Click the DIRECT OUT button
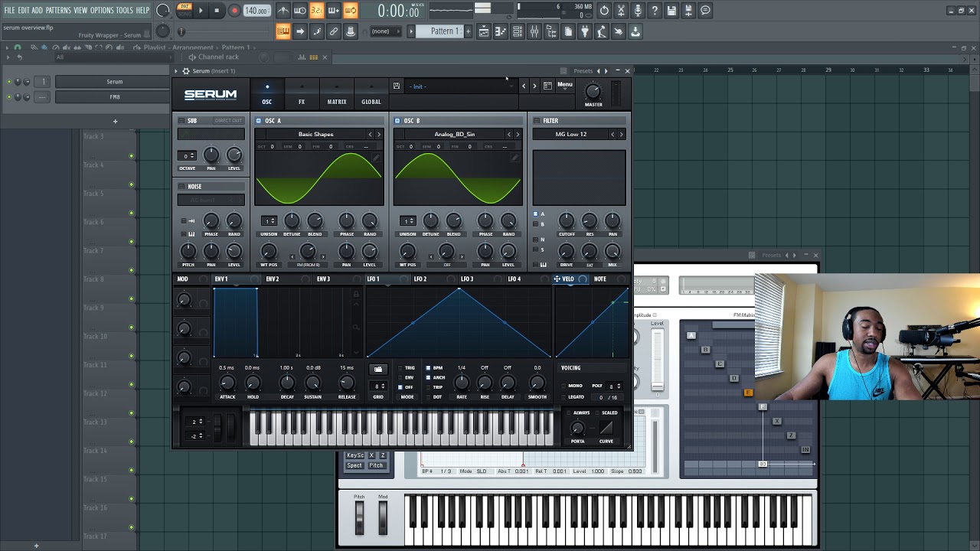Image resolution: width=980 pixels, height=551 pixels. [228, 121]
